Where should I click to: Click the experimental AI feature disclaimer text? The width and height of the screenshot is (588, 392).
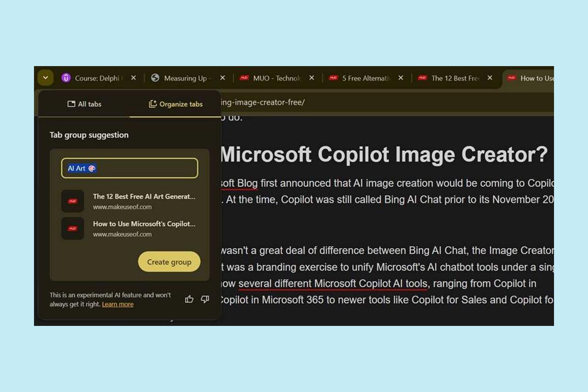click(x=110, y=300)
